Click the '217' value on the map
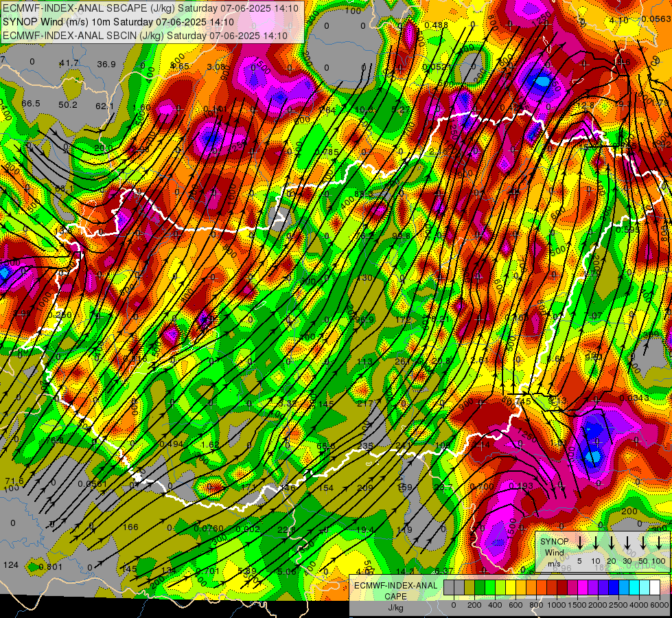 364,404
